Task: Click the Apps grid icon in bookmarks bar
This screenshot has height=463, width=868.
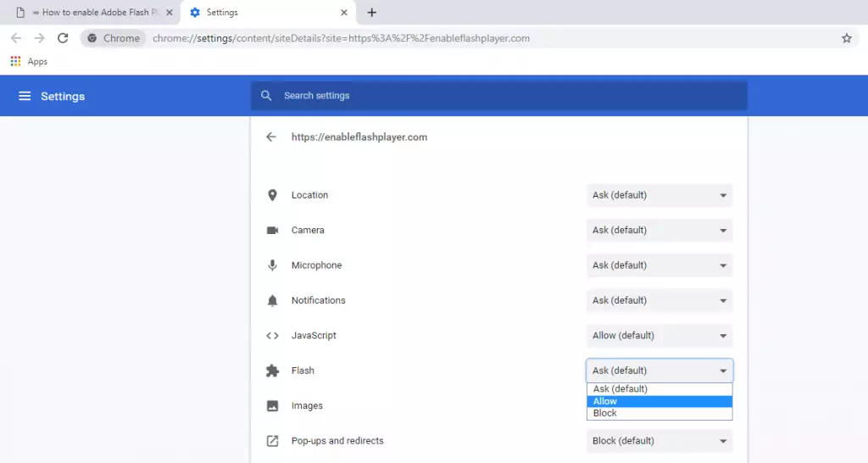Action: (x=15, y=61)
